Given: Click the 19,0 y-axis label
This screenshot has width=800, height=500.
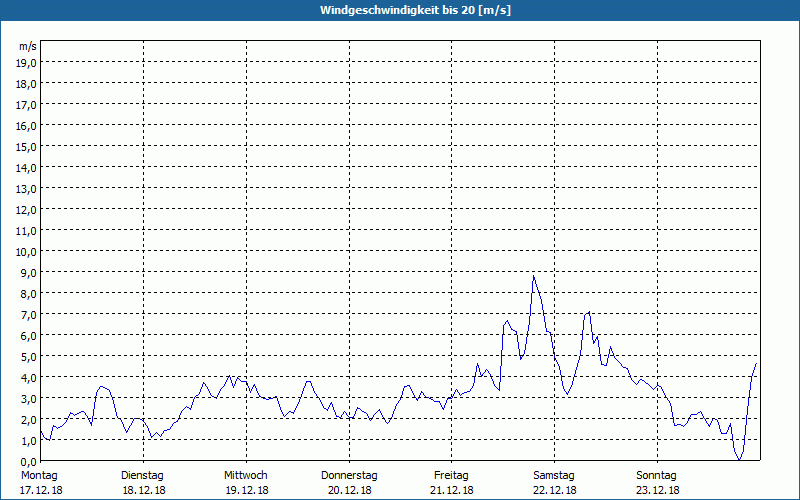Looking at the screenshot, I should 27,63.
